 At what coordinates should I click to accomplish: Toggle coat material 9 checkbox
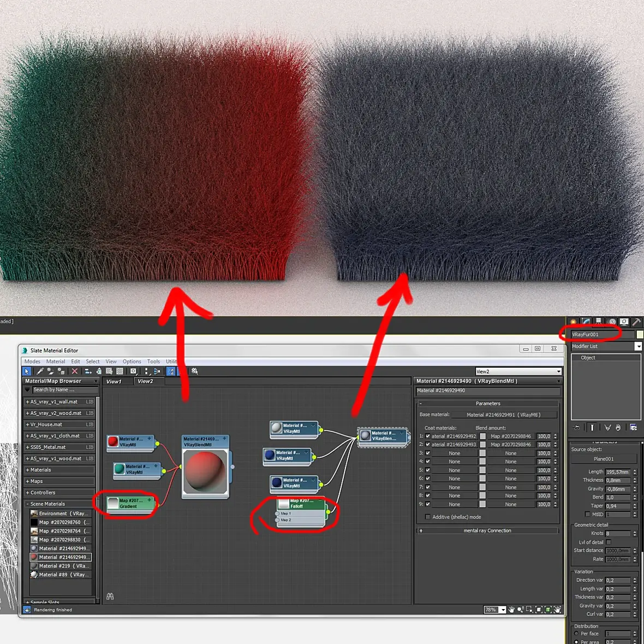tap(428, 504)
